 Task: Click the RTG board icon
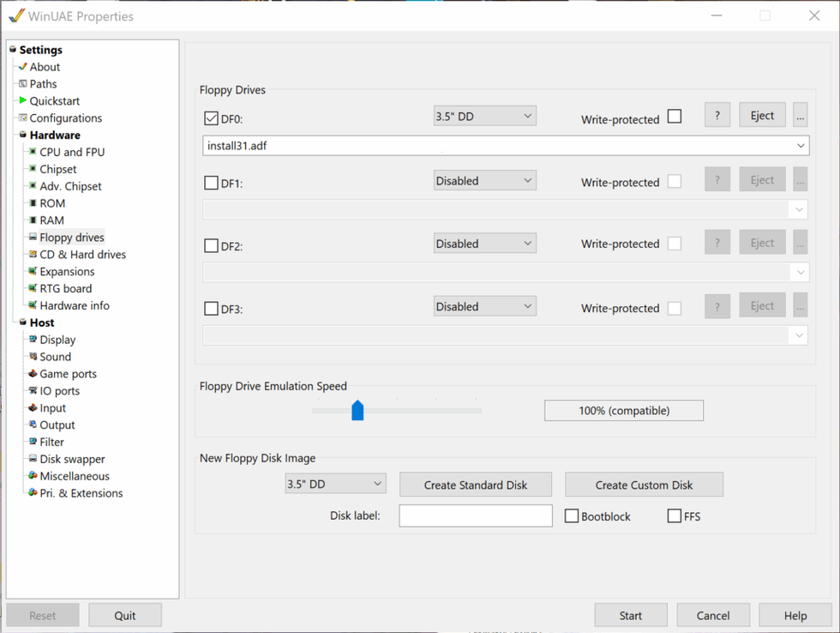point(33,288)
